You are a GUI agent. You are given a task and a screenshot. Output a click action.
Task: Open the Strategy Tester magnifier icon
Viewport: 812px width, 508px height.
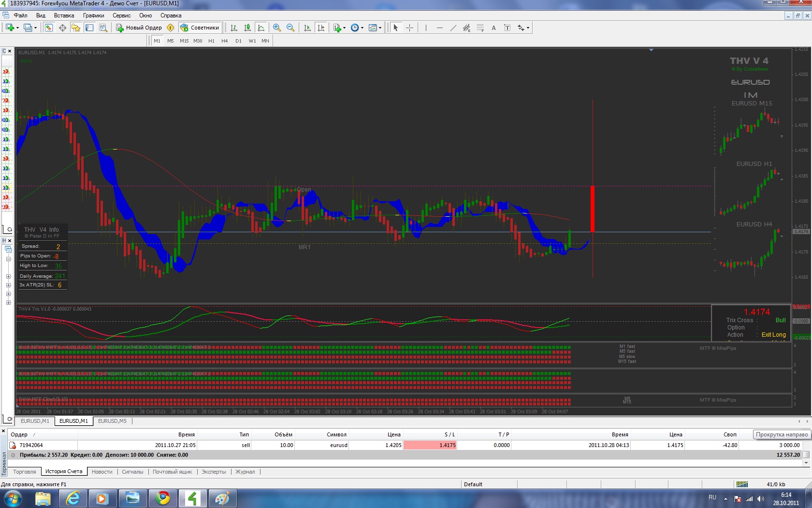(103, 28)
